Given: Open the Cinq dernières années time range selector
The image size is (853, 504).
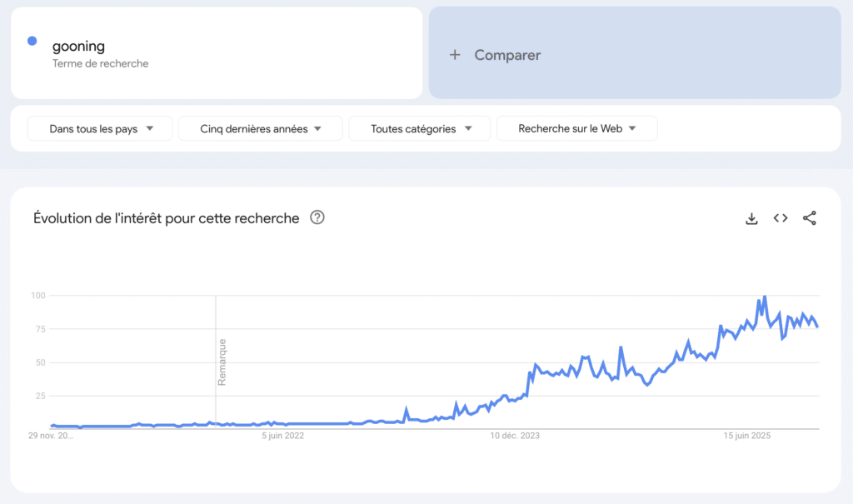Looking at the screenshot, I should (x=260, y=128).
